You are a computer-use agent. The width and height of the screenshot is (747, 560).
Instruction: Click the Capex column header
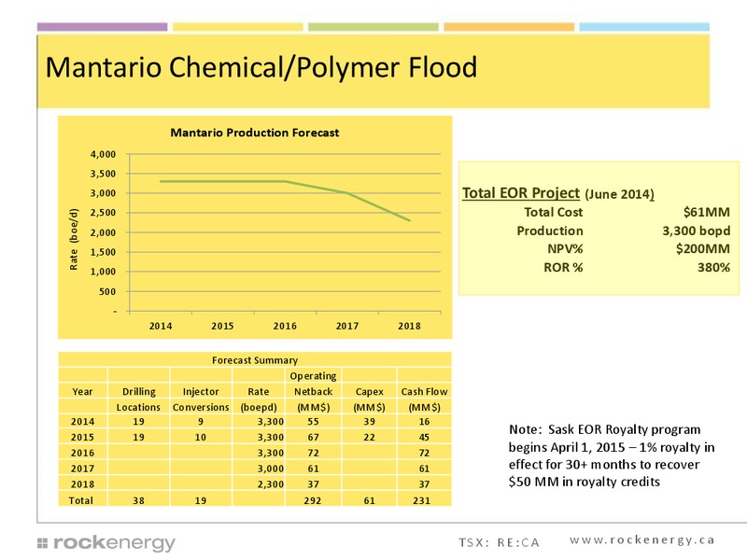tap(369, 392)
